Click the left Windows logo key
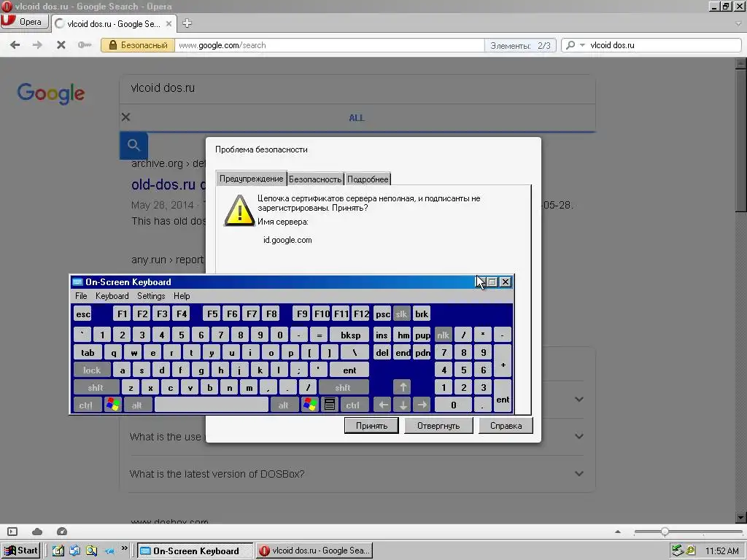Image resolution: width=747 pixels, height=560 pixels. click(113, 405)
